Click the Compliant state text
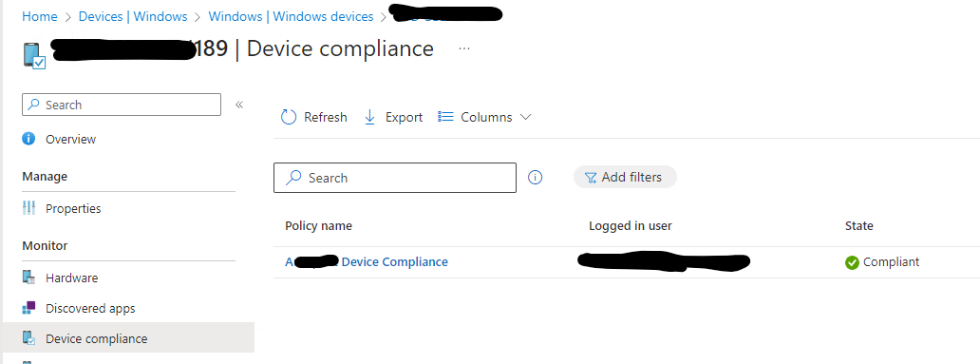 coord(892,262)
